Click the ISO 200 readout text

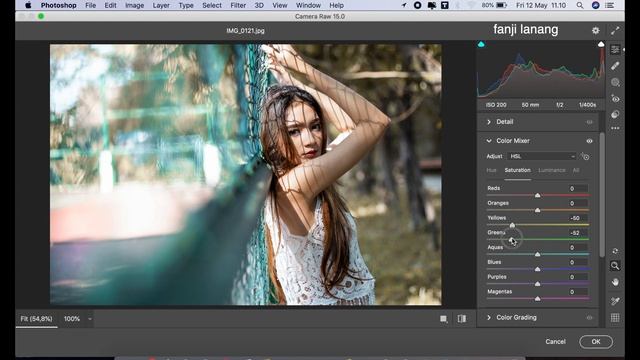(x=496, y=105)
